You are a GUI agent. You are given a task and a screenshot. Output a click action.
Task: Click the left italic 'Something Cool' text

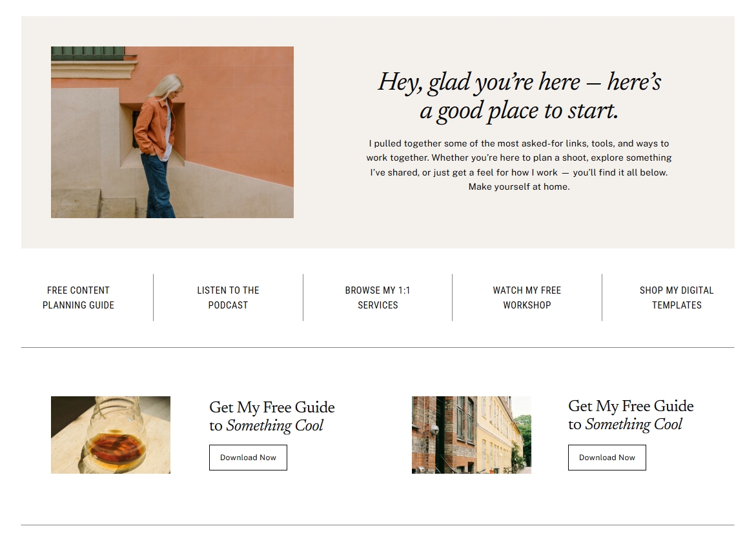click(x=275, y=425)
